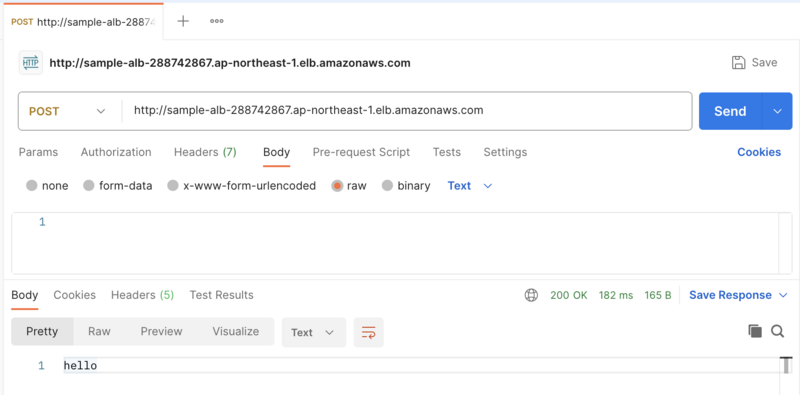800x395 pixels.
Task: Click the globe network information icon
Action: (x=531, y=295)
